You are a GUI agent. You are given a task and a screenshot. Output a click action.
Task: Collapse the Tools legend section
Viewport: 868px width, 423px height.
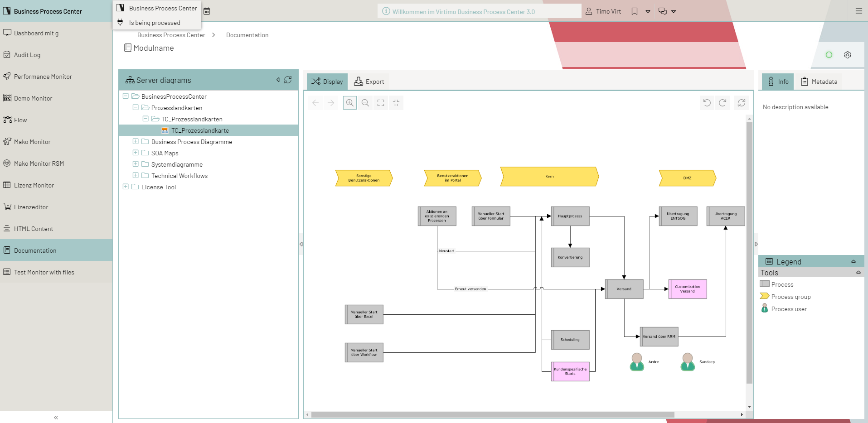tap(858, 272)
